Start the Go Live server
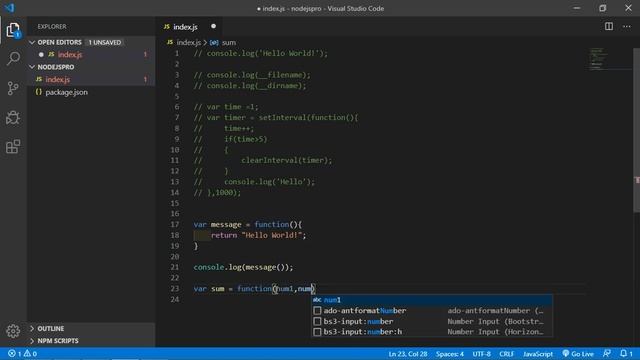This screenshot has height=360, width=640. 578,353
